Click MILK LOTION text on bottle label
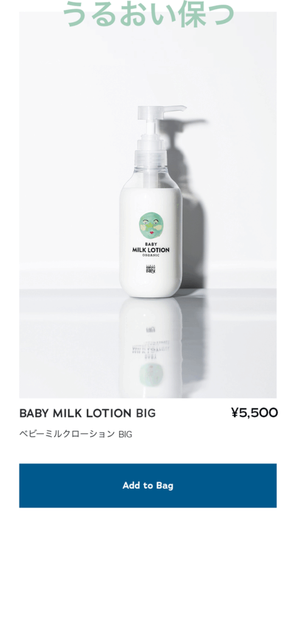This screenshot has width=302, height=644. tap(151, 250)
